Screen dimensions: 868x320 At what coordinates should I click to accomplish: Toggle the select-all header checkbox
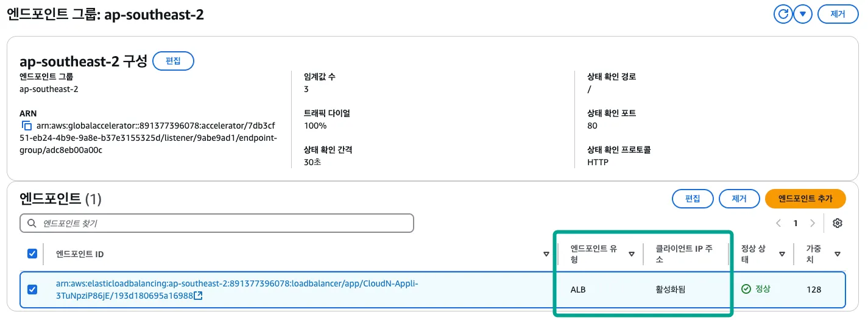[33, 254]
